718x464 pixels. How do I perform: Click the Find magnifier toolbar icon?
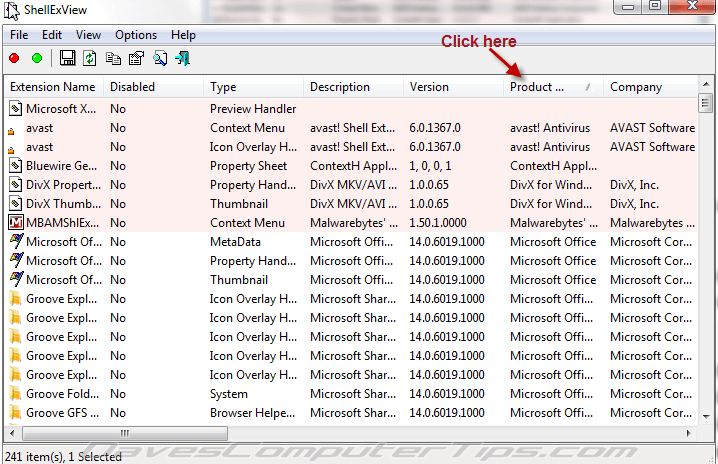click(160, 58)
